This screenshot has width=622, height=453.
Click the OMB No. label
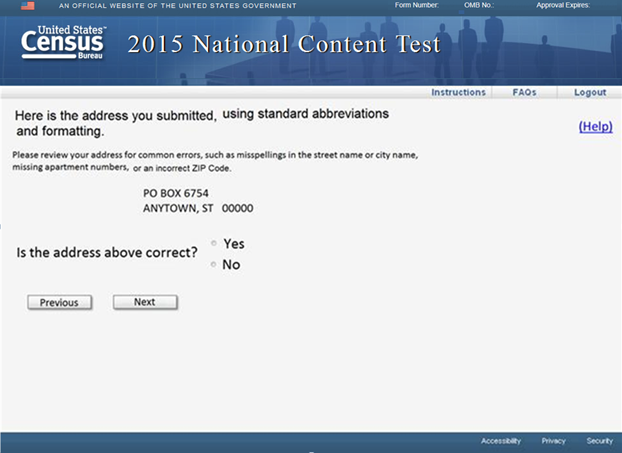(479, 5)
